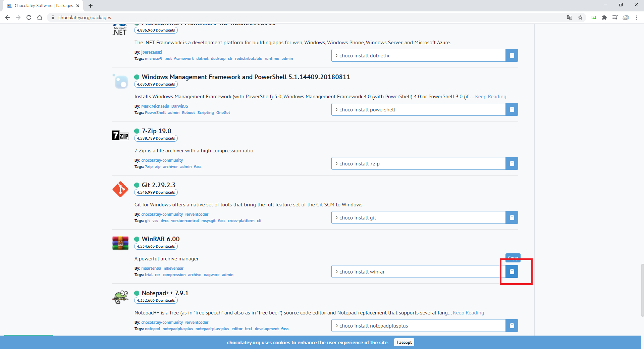Click the 4,588,789 Downloads badge
Screen dimensions: 644x349
(x=156, y=138)
